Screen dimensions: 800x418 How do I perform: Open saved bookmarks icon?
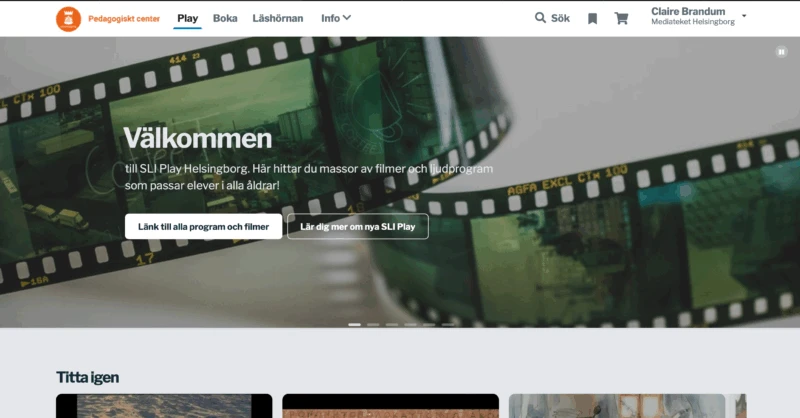[x=592, y=19]
